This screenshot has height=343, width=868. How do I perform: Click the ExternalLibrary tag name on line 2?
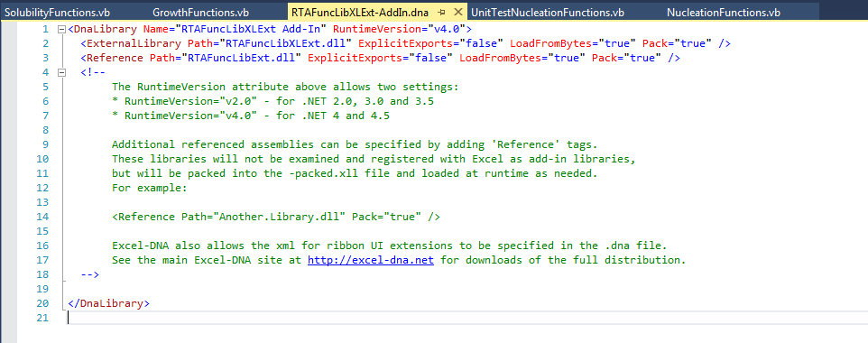(134, 43)
